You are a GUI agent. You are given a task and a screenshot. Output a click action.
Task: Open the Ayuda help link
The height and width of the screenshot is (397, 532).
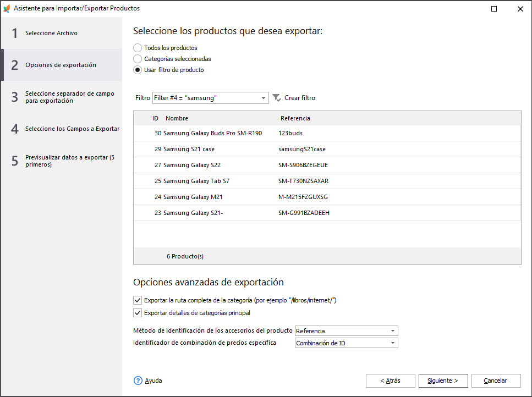click(x=153, y=381)
